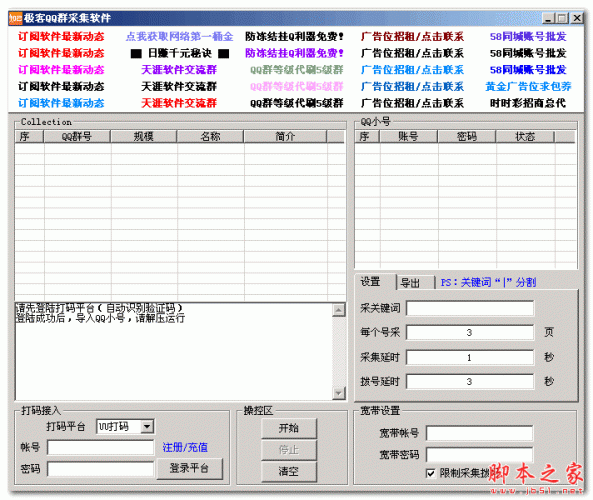Click the 开始 button

289,429
